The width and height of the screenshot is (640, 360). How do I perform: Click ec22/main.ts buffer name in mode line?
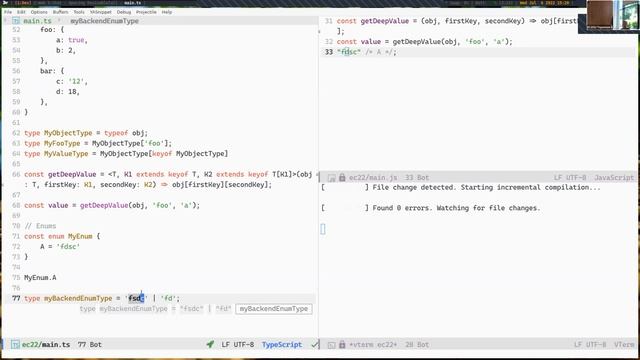point(46,344)
